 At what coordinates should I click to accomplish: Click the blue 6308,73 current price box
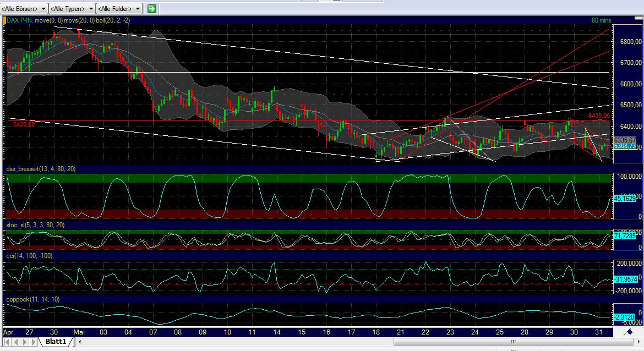626,145
